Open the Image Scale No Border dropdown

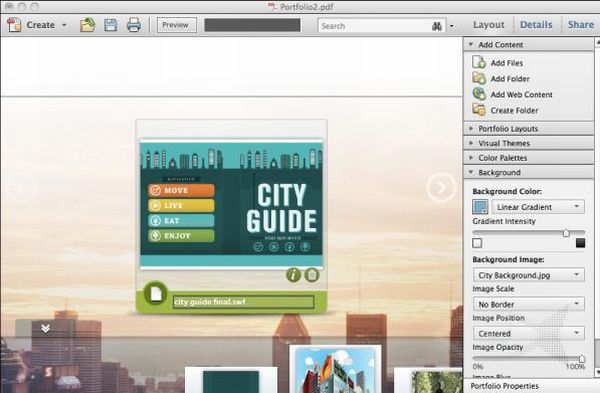(x=529, y=304)
